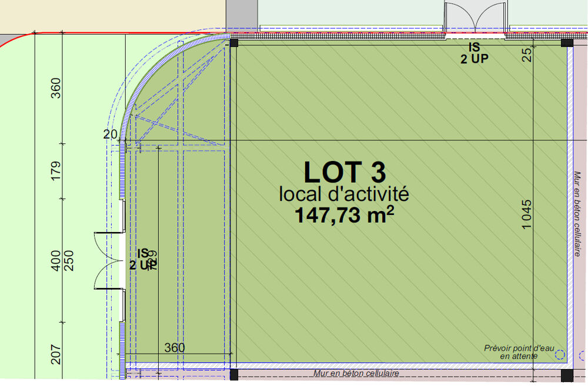Click the 147,73 m² area value
This screenshot has height=386, width=588.
[x=344, y=215]
